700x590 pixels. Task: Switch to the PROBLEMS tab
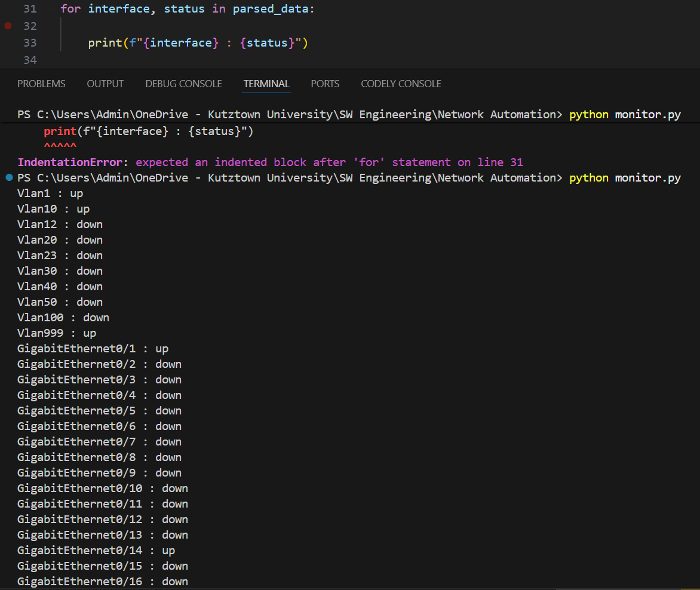41,84
